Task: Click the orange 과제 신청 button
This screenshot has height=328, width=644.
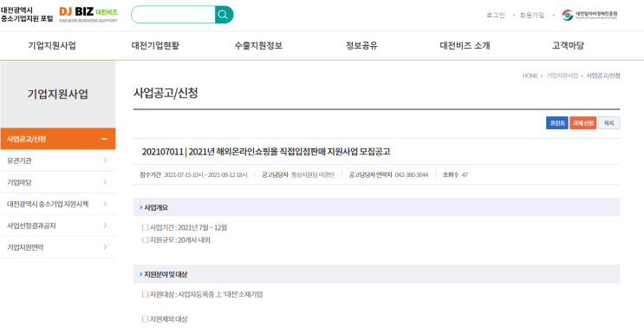Action: pyautogui.click(x=582, y=123)
